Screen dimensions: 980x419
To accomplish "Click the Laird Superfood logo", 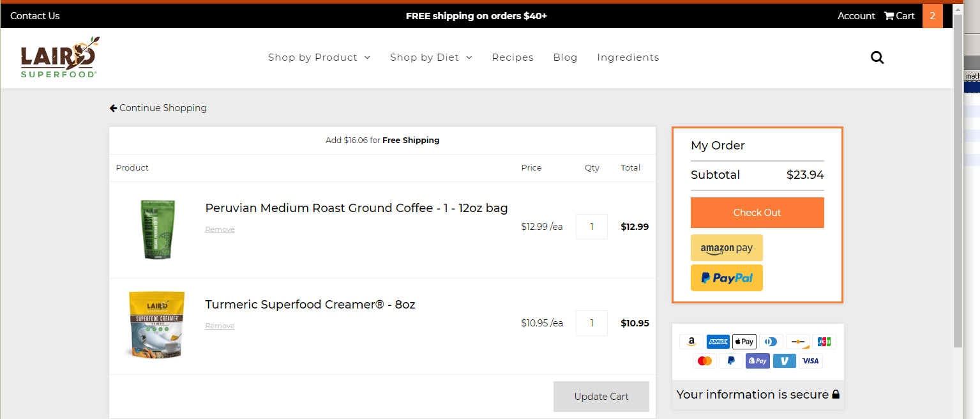I will click(59, 57).
